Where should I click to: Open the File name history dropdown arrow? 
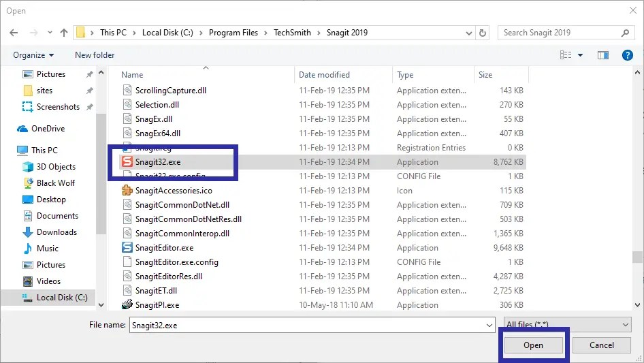pyautogui.click(x=489, y=326)
